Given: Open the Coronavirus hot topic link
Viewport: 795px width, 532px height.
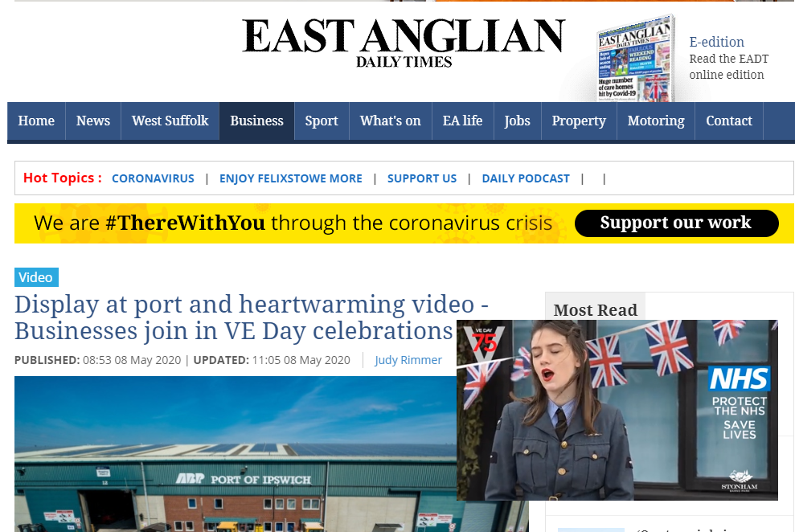Looking at the screenshot, I should (x=153, y=178).
